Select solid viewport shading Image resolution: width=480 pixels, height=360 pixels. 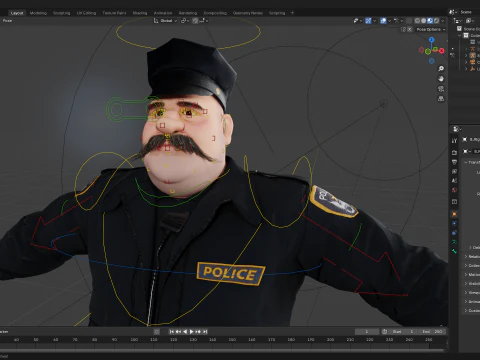[x=423, y=21]
